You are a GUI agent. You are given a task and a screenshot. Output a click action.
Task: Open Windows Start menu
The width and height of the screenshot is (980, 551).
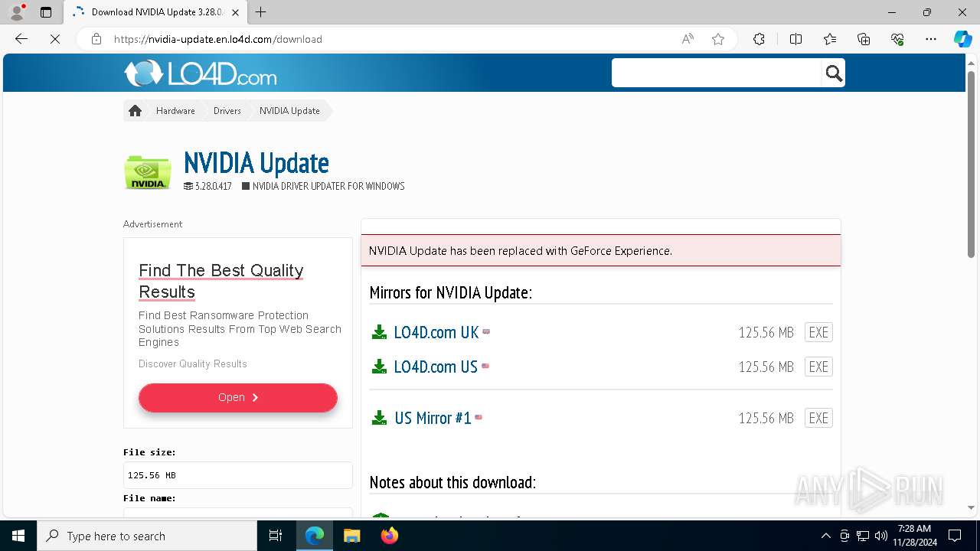click(18, 536)
